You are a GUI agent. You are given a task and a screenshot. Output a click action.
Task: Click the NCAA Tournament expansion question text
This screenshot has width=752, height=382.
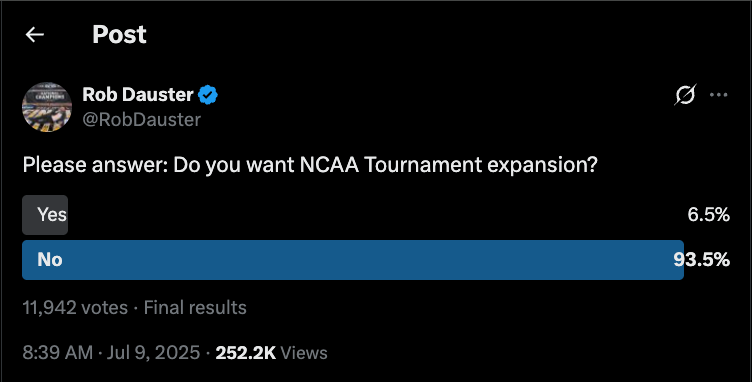[x=310, y=165]
